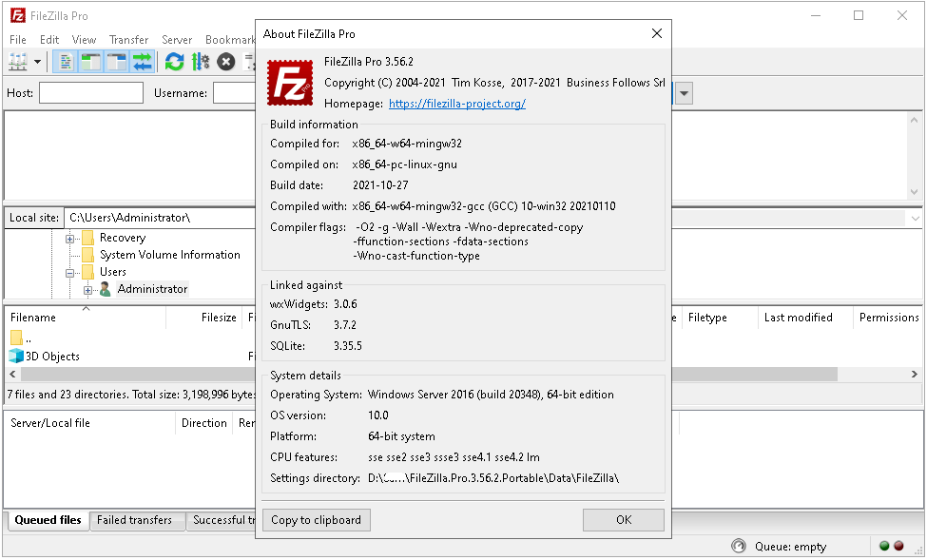Open the Edit menu

[49, 40]
